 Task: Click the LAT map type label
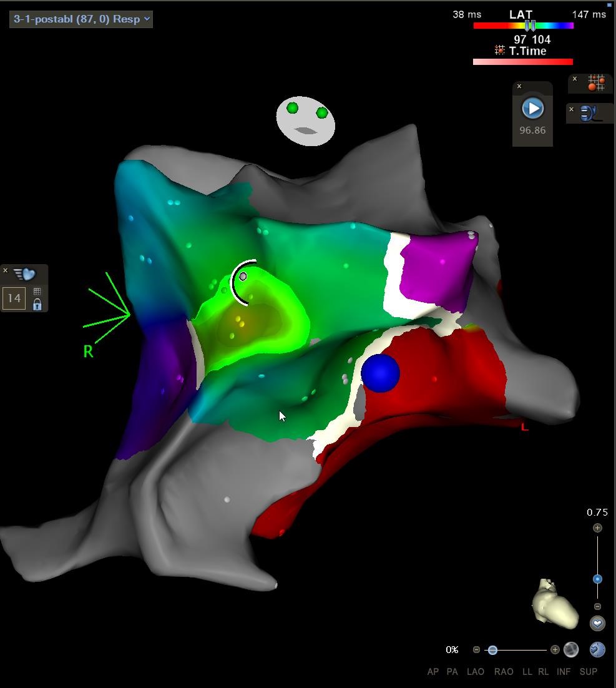pyautogui.click(x=521, y=14)
